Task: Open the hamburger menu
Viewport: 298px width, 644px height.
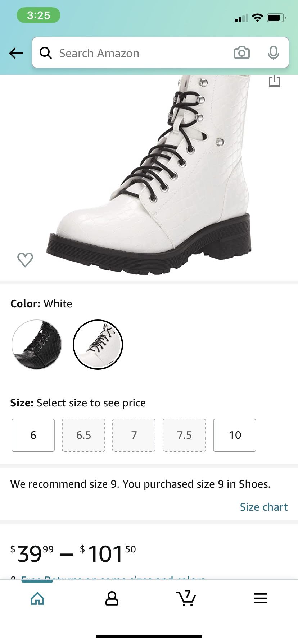Action: click(260, 598)
